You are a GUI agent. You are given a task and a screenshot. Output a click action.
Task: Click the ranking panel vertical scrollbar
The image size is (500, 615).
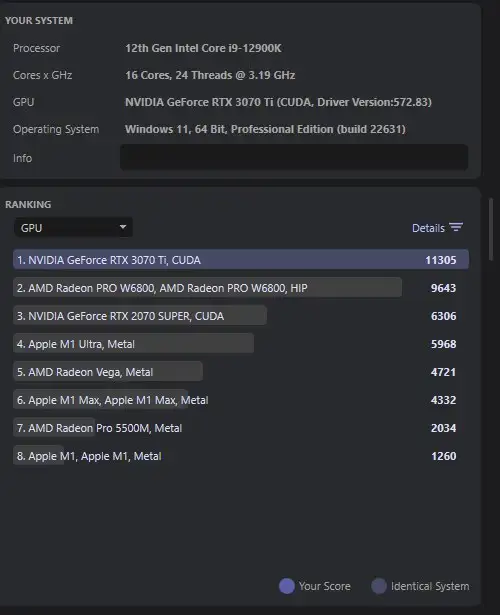491,229
